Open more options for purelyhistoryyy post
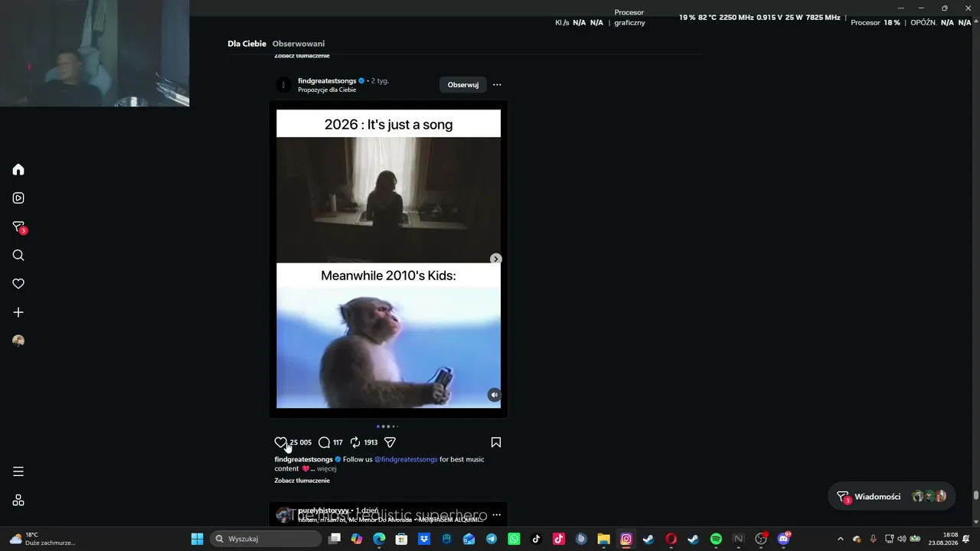 pos(497,514)
